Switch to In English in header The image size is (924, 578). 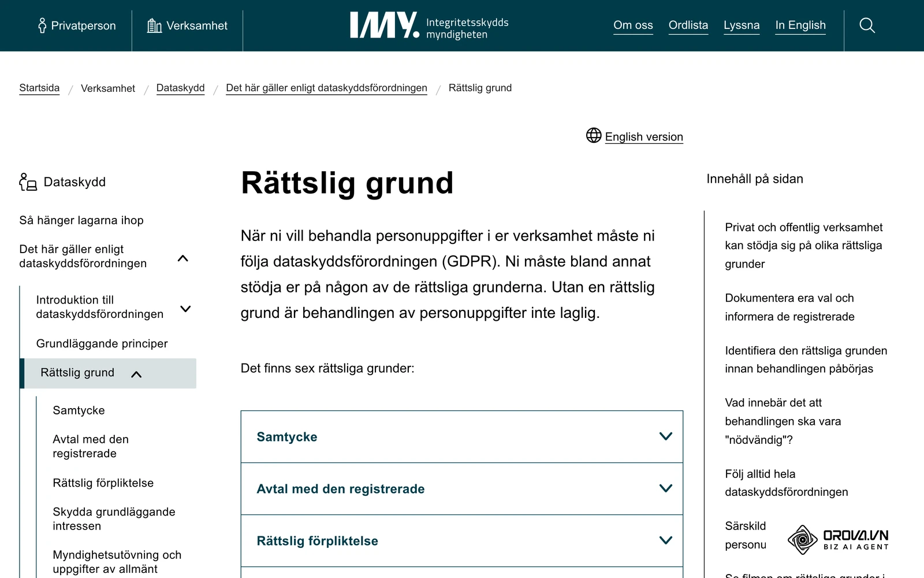click(800, 25)
